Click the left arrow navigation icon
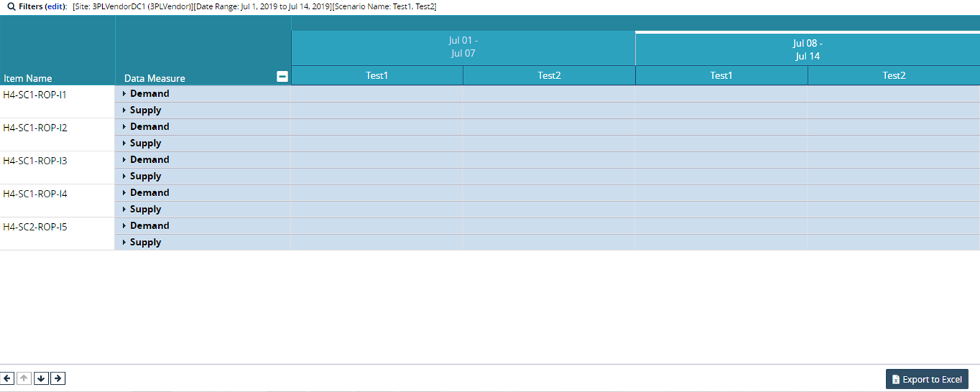 [7, 378]
